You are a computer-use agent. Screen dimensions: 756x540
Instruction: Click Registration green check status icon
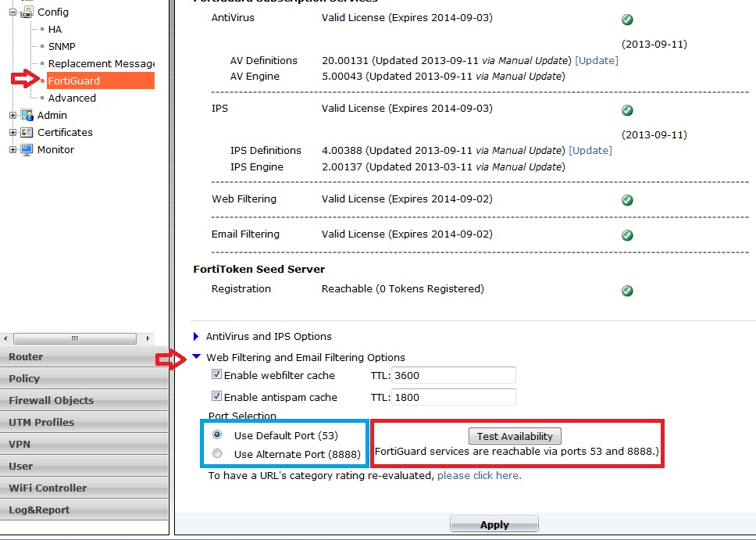click(627, 291)
